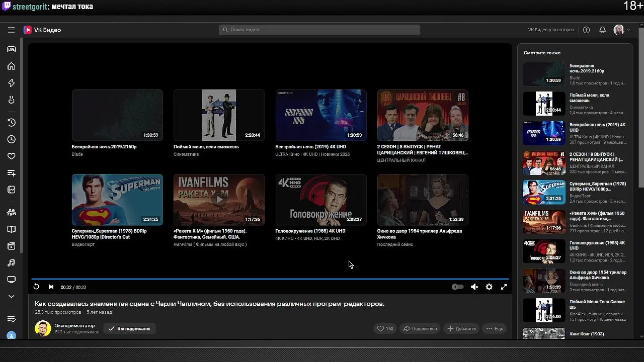Click Поймай.Меня.Если.Сможешь by KinoAlex in sidebar
Screen dimensions: 644x362
(597, 305)
